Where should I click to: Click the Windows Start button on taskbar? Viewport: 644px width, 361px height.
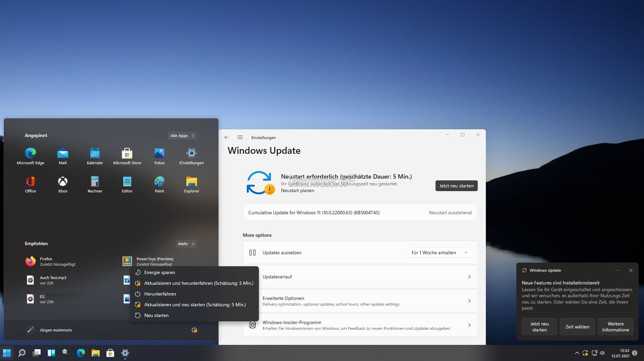(x=7, y=353)
